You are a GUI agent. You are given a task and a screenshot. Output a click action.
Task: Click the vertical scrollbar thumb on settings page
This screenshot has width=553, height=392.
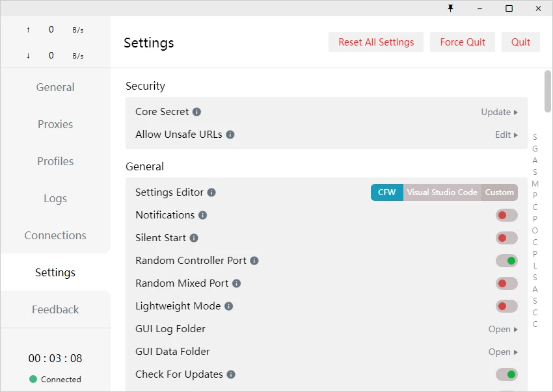click(548, 91)
